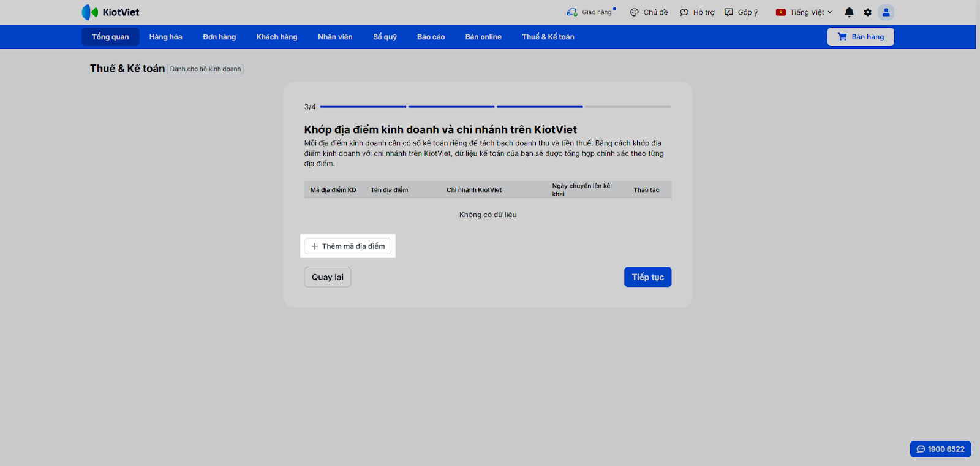
Task: Open the Nhân viên menu
Action: point(335,37)
